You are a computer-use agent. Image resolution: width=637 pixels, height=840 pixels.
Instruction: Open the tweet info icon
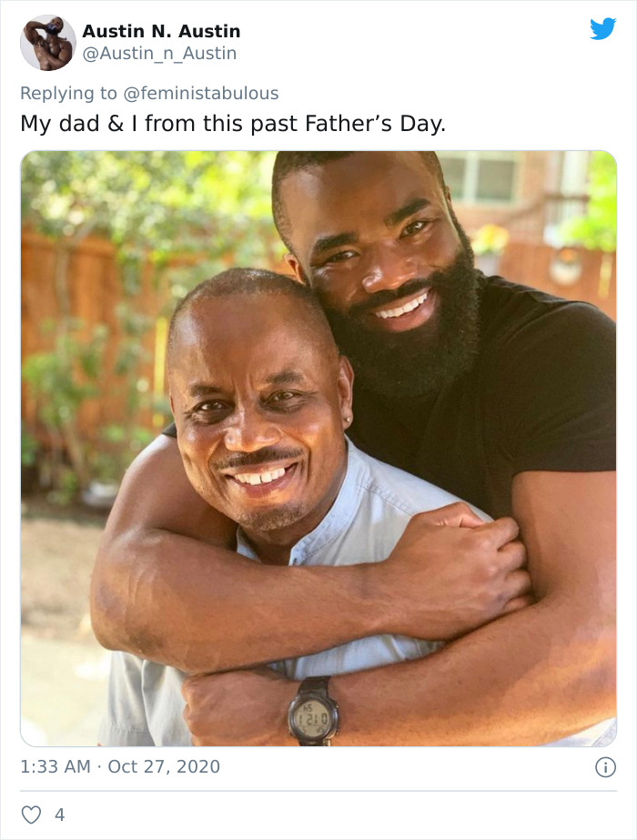605,767
